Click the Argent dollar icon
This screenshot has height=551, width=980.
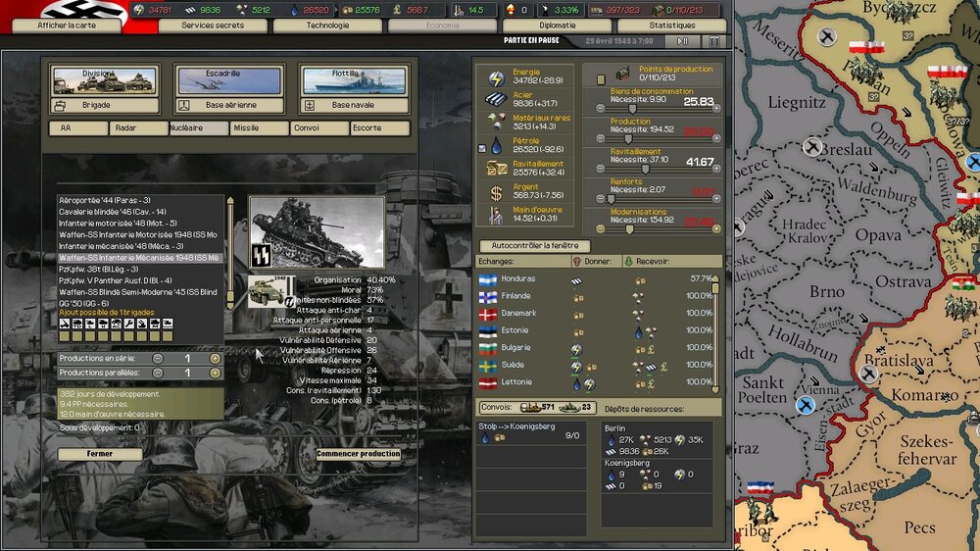[x=496, y=193]
